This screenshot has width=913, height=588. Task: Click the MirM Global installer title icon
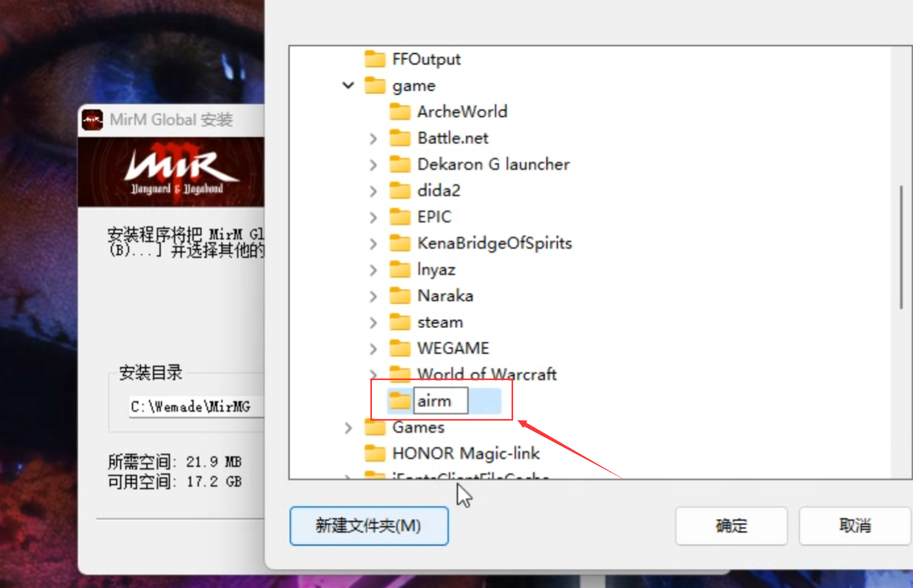click(92, 120)
